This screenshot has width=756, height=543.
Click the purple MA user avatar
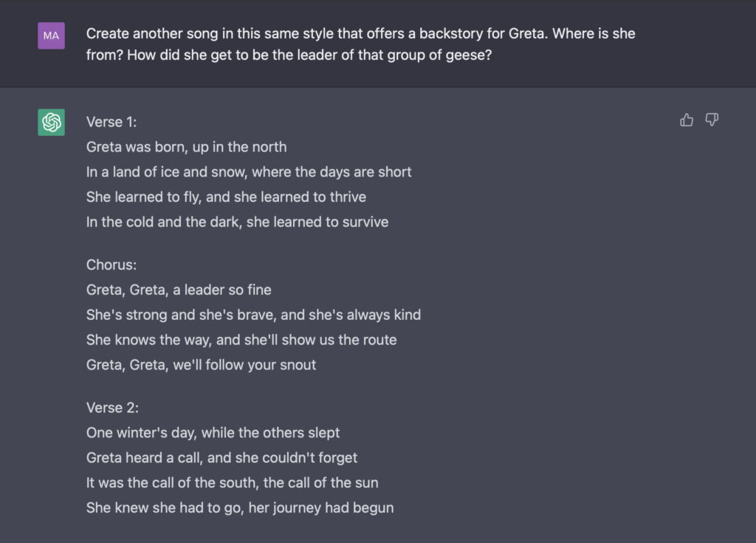pos(51,35)
